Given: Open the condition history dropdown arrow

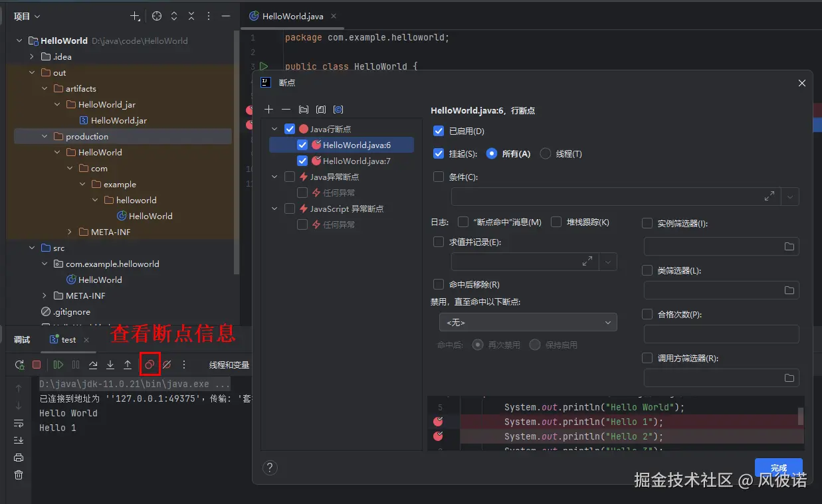Looking at the screenshot, I should click(789, 197).
